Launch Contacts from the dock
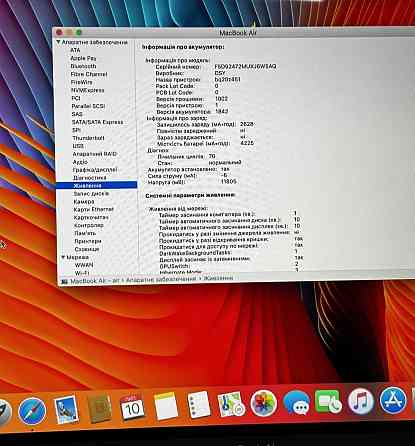 point(99,409)
